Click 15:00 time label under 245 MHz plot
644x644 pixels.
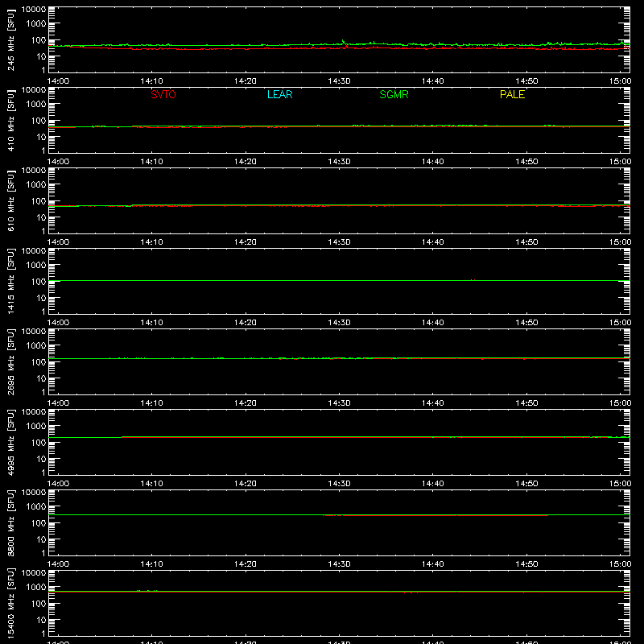pos(620,81)
